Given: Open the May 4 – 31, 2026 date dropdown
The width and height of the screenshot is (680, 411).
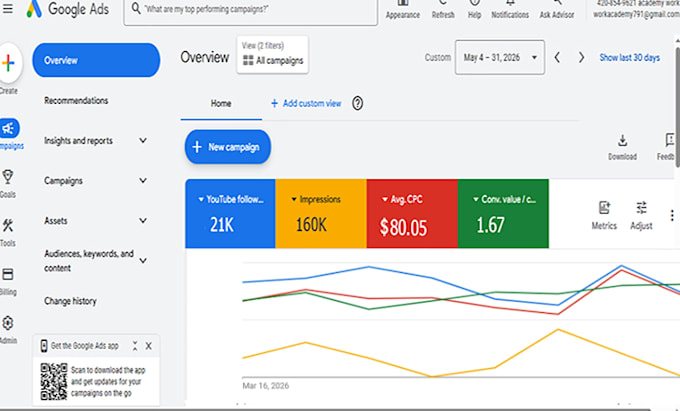Looking at the screenshot, I should coord(500,57).
